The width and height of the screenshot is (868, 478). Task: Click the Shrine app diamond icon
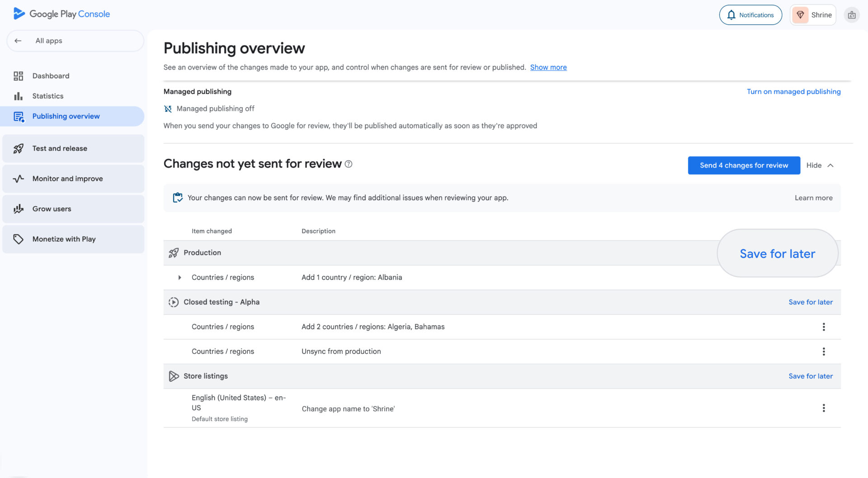click(800, 15)
